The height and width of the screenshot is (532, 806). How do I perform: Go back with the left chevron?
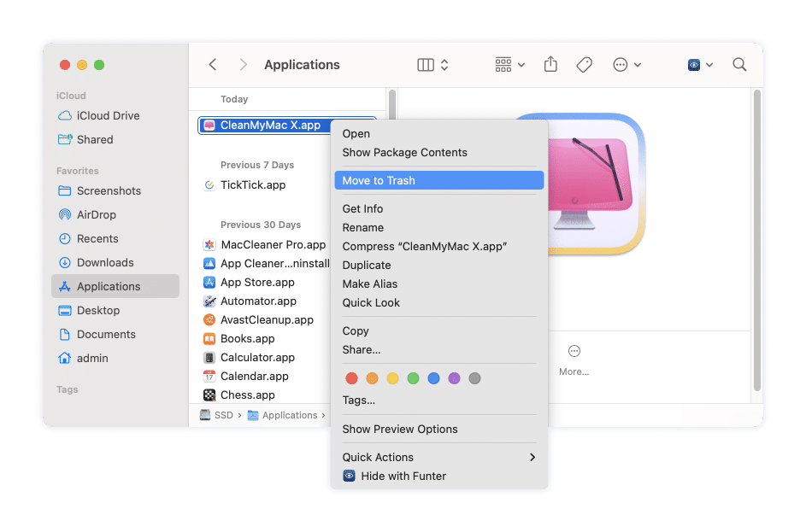213,65
